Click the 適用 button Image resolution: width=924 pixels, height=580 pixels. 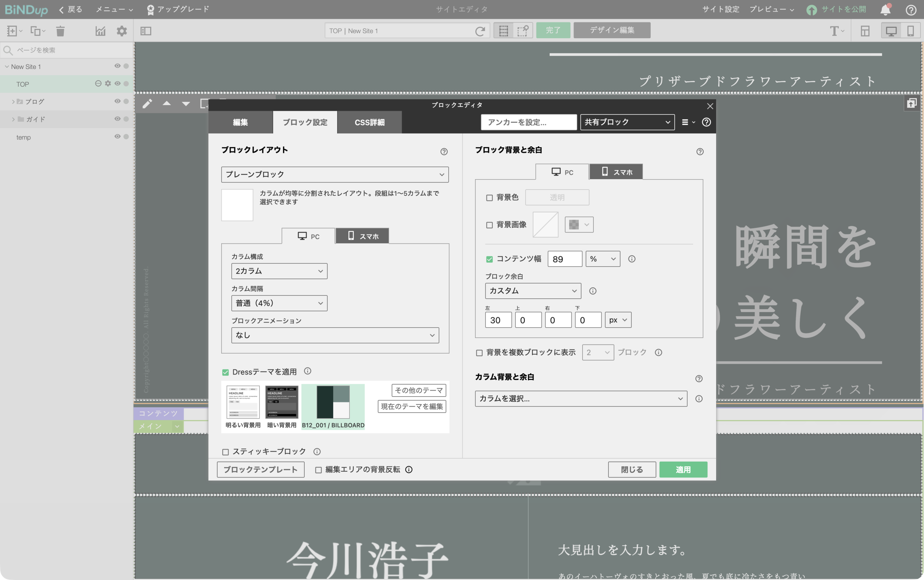click(x=683, y=469)
